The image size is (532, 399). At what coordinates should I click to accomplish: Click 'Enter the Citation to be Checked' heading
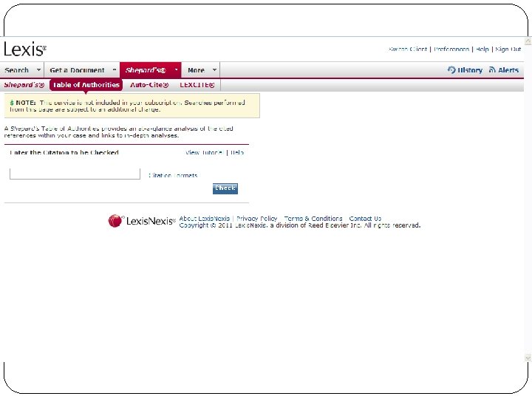64,153
